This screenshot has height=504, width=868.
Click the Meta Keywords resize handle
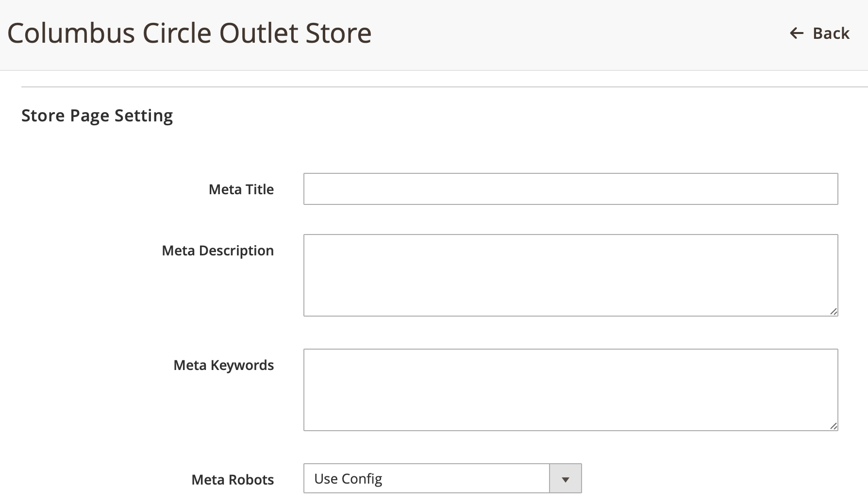click(833, 426)
